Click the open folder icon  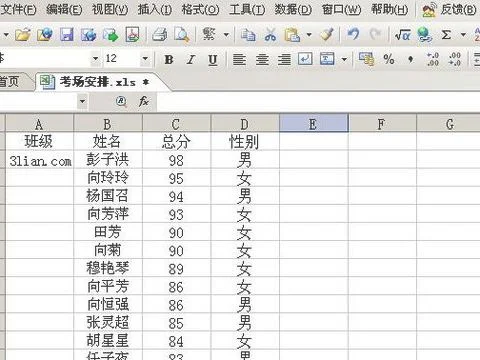[23, 34]
